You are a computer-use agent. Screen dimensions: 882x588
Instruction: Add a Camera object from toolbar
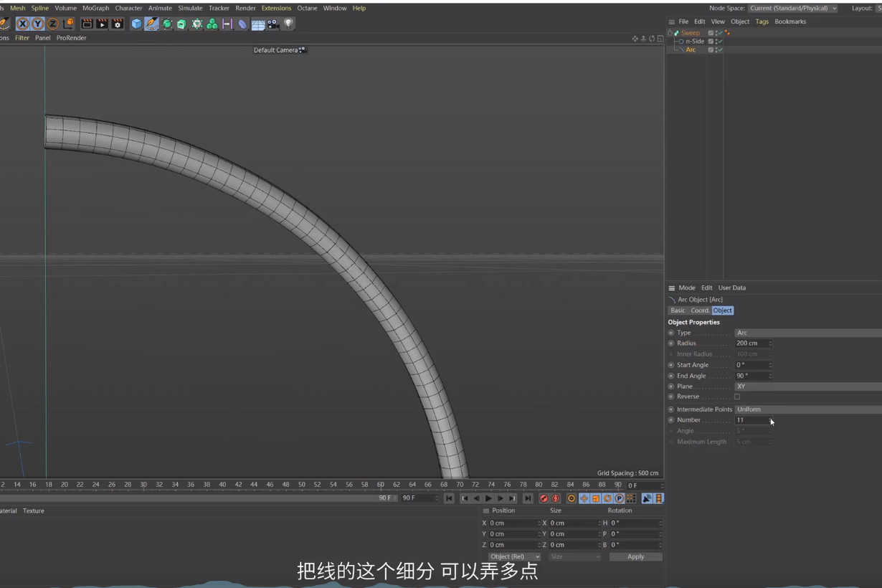coord(273,24)
